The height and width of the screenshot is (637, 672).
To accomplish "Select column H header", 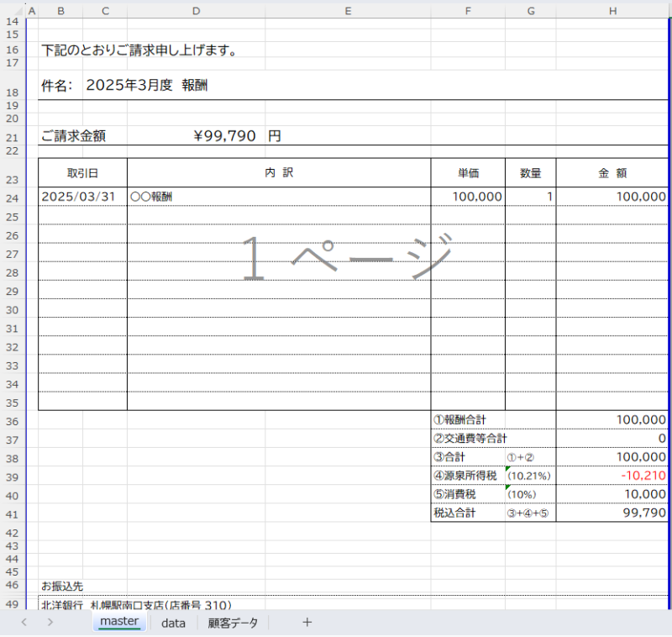I will [x=612, y=11].
